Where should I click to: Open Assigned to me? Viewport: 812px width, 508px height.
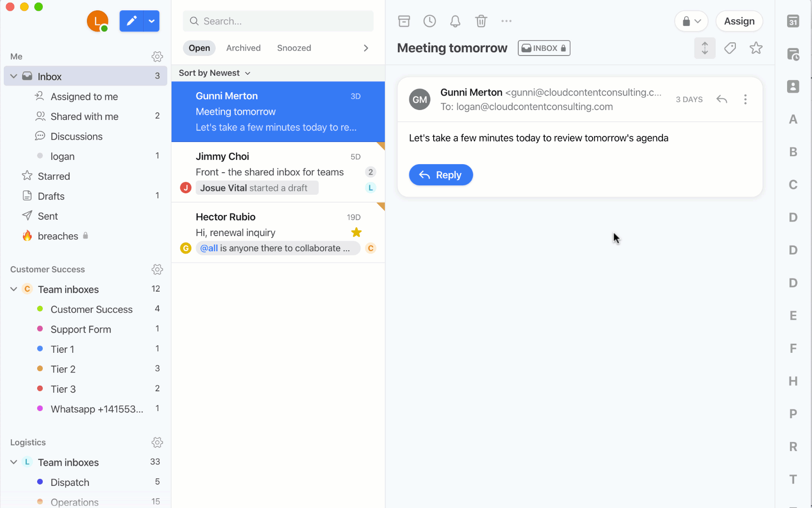86,96
